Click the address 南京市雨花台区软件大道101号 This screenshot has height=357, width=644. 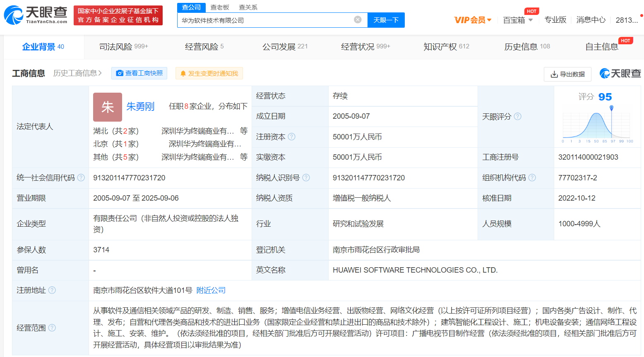pos(143,290)
